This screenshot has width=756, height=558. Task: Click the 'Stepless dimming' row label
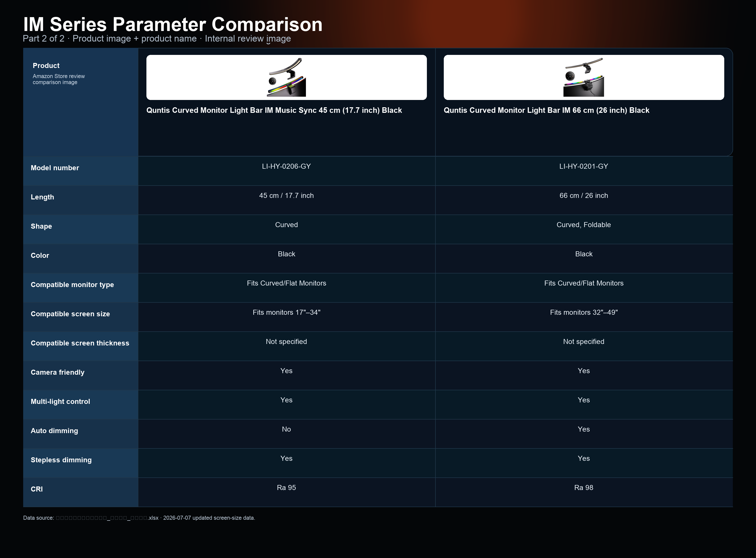(61, 460)
